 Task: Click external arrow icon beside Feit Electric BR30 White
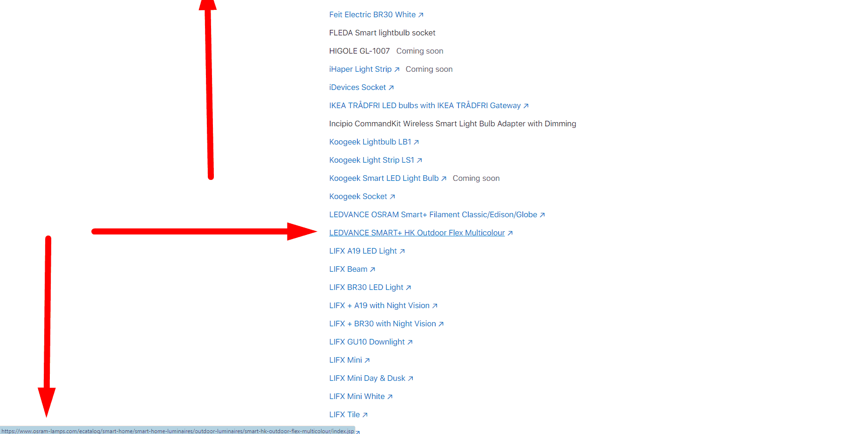(421, 15)
